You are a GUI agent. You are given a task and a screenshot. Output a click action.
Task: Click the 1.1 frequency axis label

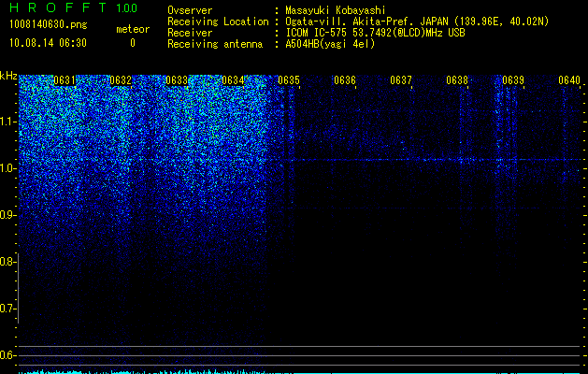click(8, 122)
